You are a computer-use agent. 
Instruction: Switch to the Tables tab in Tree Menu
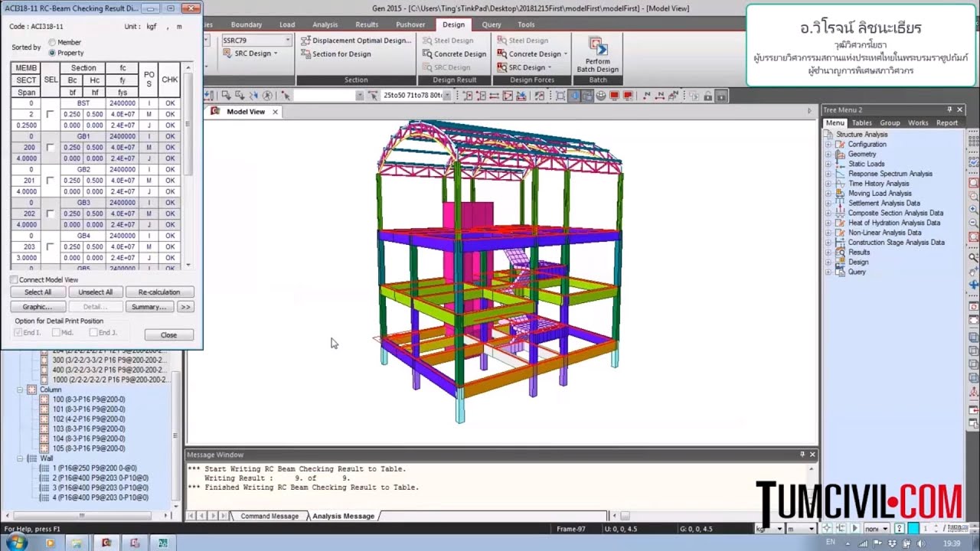pyautogui.click(x=862, y=122)
